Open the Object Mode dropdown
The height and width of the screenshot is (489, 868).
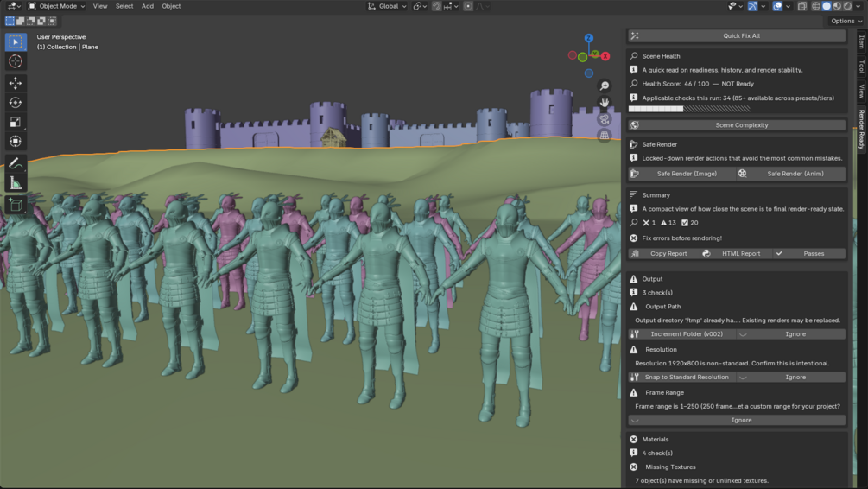[56, 6]
